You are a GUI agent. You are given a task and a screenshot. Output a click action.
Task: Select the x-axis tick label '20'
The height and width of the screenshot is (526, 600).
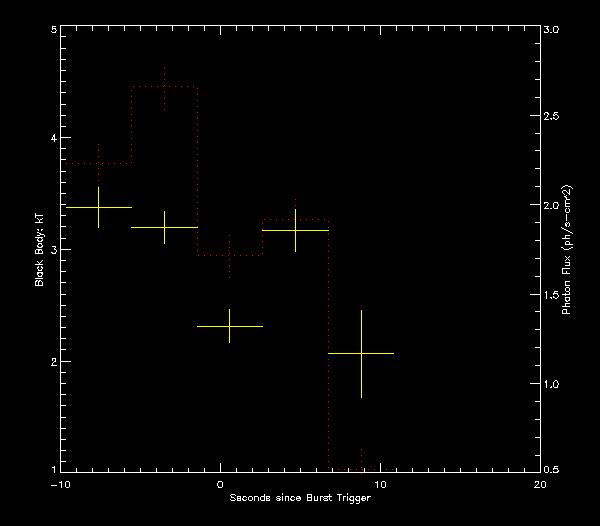coord(540,484)
